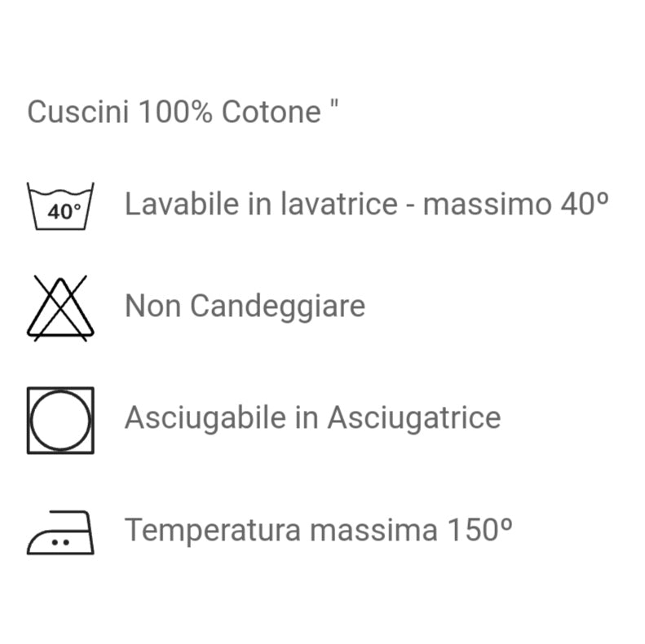Click the word "Cuscini" in the heading
This screenshot has width=645, height=644.
(x=78, y=112)
